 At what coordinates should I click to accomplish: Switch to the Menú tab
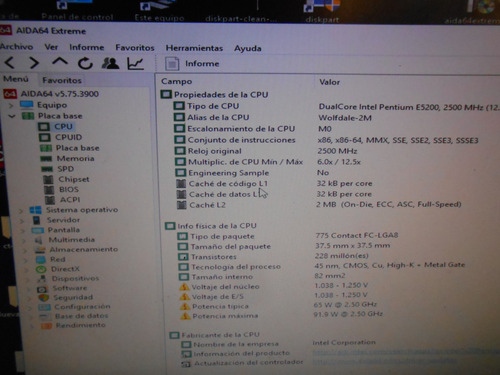click(16, 79)
